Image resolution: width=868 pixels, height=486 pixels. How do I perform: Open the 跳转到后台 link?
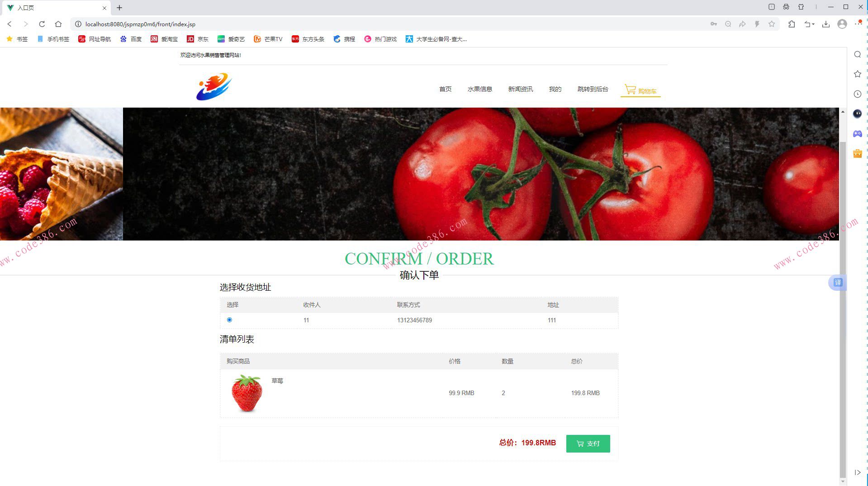click(593, 89)
